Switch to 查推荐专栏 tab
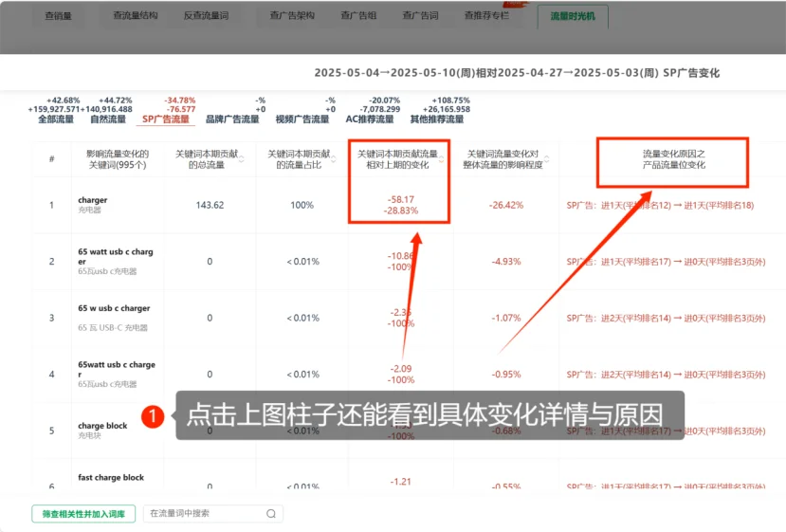The width and height of the screenshot is (786, 532). tap(486, 15)
